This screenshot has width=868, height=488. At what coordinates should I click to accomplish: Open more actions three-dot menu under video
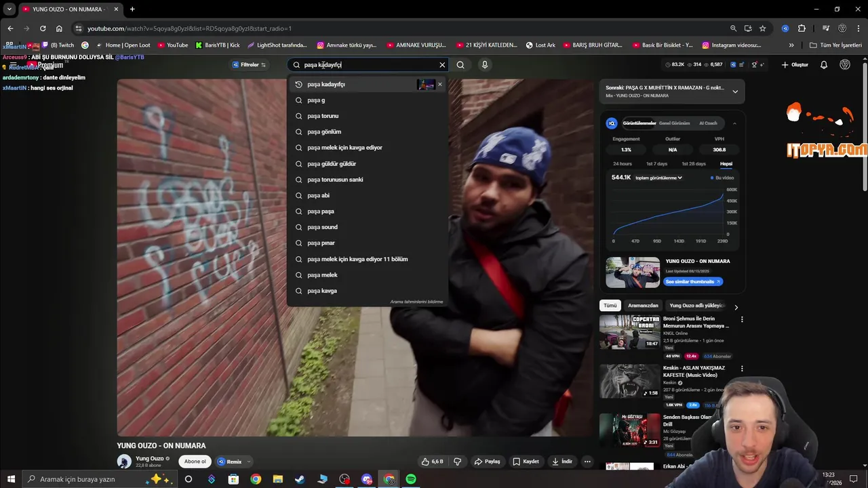587,462
